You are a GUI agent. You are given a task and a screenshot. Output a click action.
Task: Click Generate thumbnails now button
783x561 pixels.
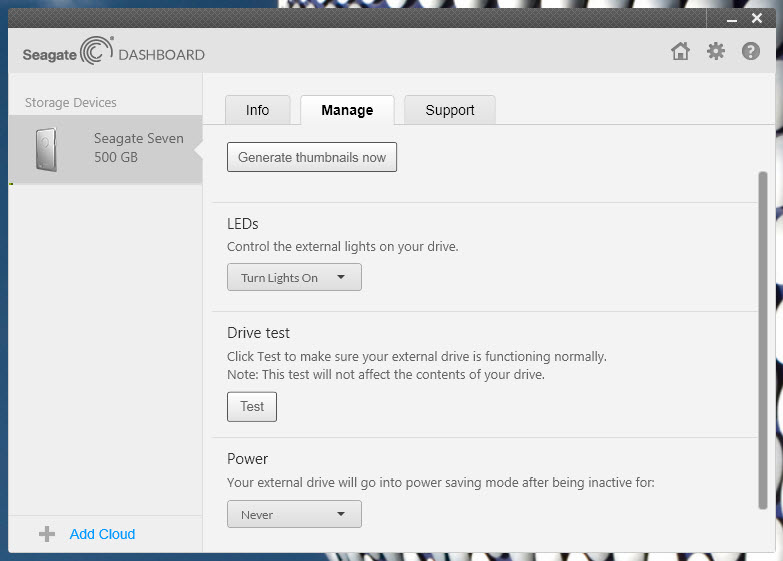click(x=312, y=157)
